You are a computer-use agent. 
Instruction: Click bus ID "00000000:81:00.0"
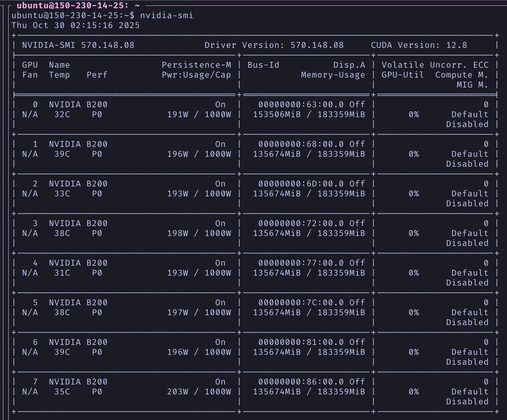[301, 342]
